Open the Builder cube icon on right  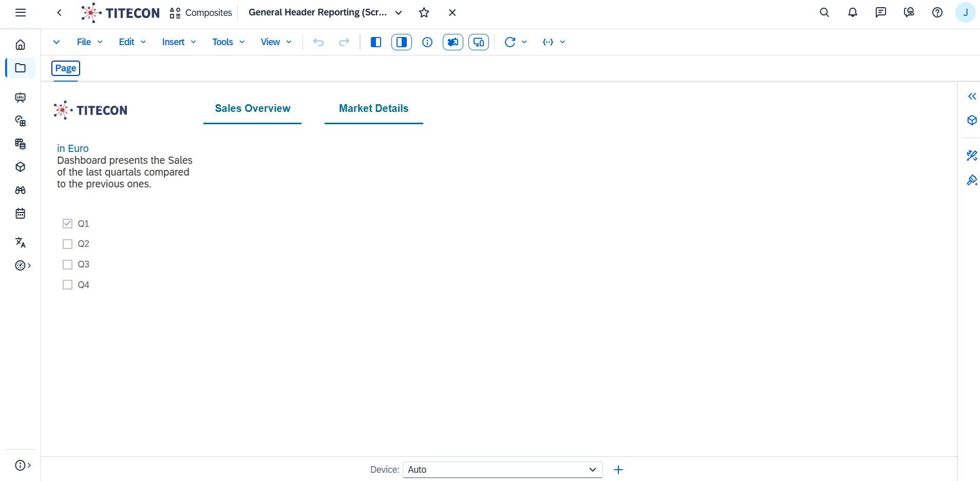click(972, 120)
